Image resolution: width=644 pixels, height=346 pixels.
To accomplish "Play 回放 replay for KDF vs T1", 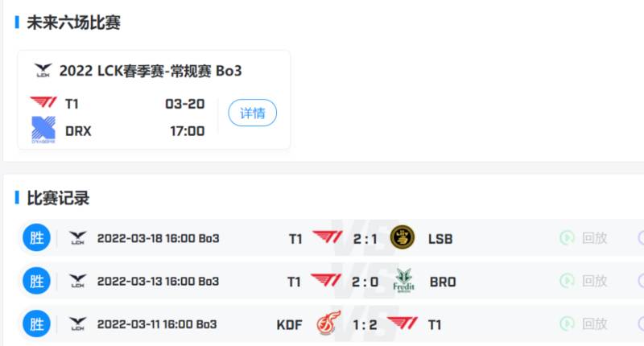I will [x=584, y=324].
